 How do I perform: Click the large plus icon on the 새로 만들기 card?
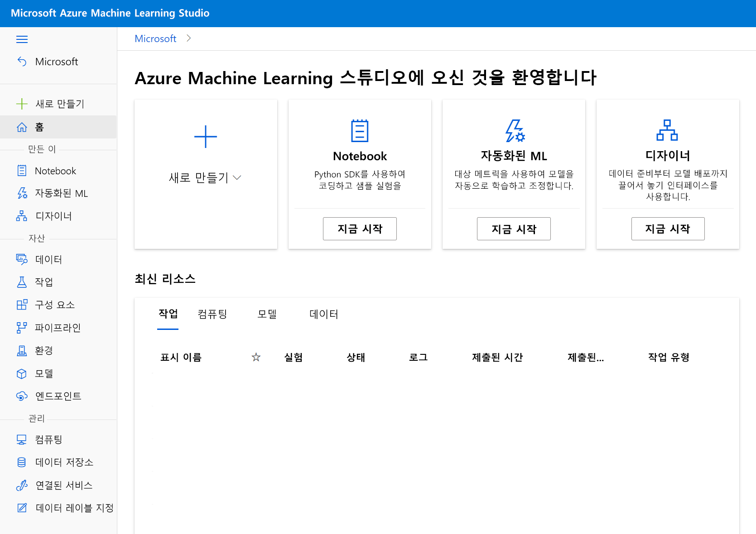[x=206, y=137]
